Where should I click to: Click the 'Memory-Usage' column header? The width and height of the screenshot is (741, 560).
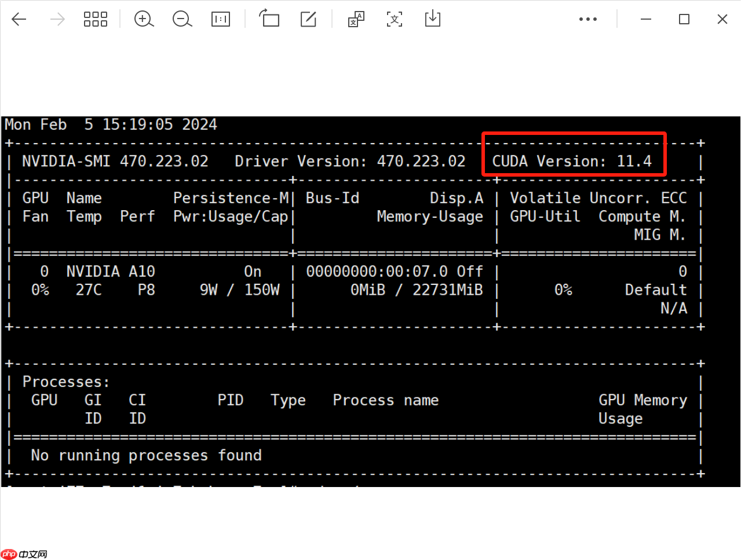tap(430, 217)
